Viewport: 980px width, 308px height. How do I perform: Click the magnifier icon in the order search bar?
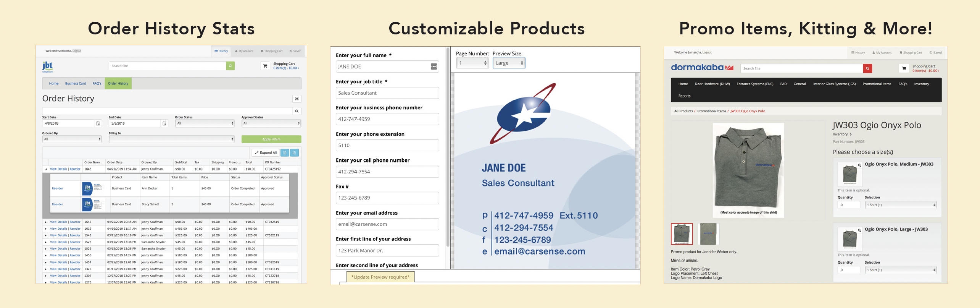pyautogui.click(x=297, y=111)
